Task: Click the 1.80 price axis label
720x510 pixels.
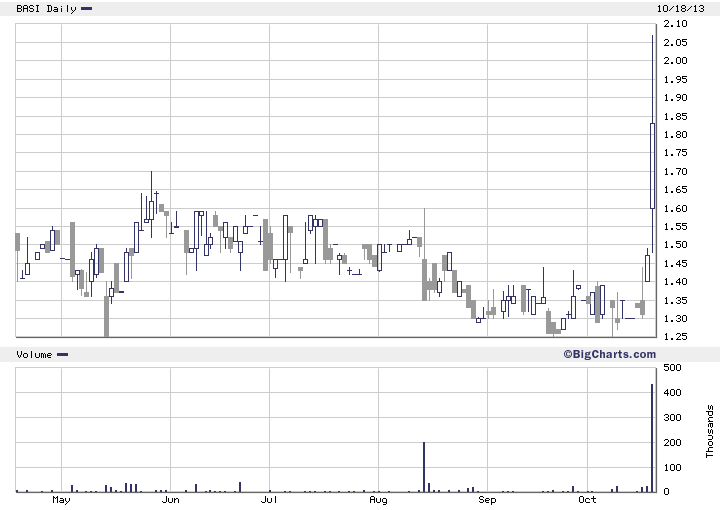Action: (675, 135)
